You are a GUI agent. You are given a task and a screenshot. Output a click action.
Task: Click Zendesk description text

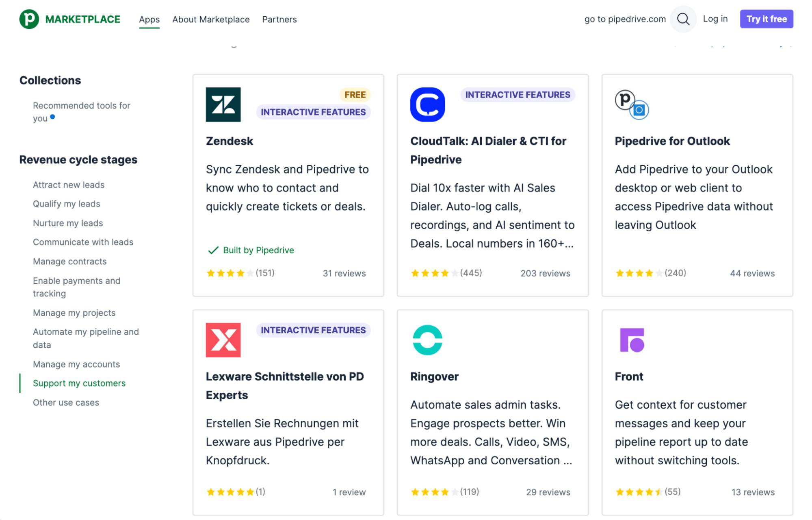point(287,188)
